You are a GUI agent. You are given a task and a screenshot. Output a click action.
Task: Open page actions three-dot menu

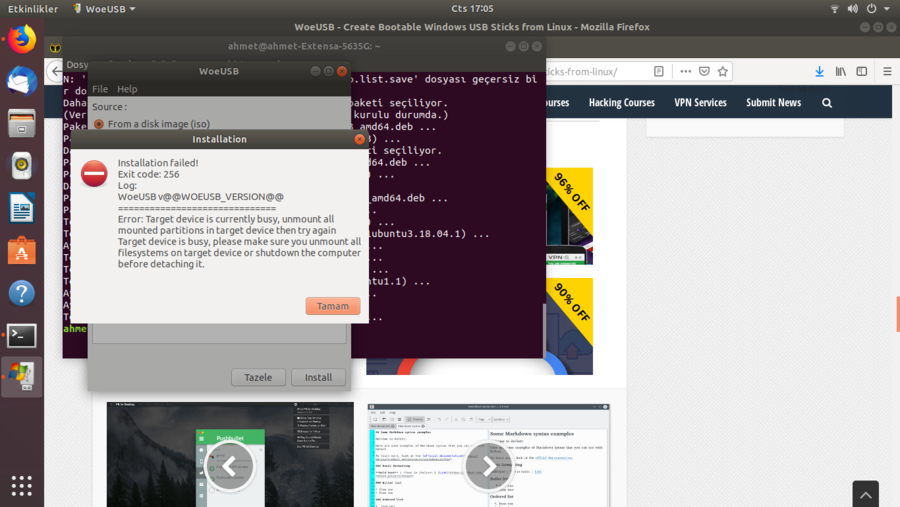coord(685,71)
